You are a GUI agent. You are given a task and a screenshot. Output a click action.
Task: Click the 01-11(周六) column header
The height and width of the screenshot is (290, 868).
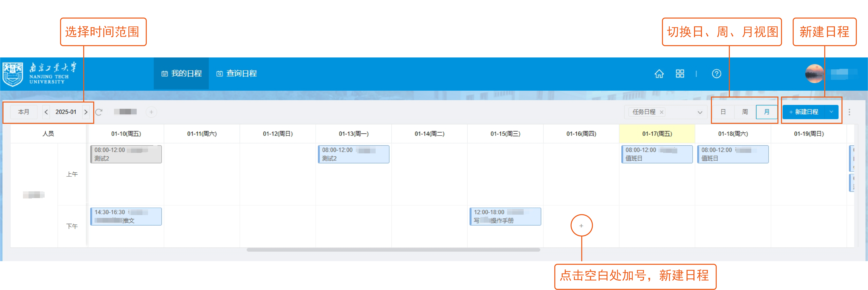click(x=202, y=134)
